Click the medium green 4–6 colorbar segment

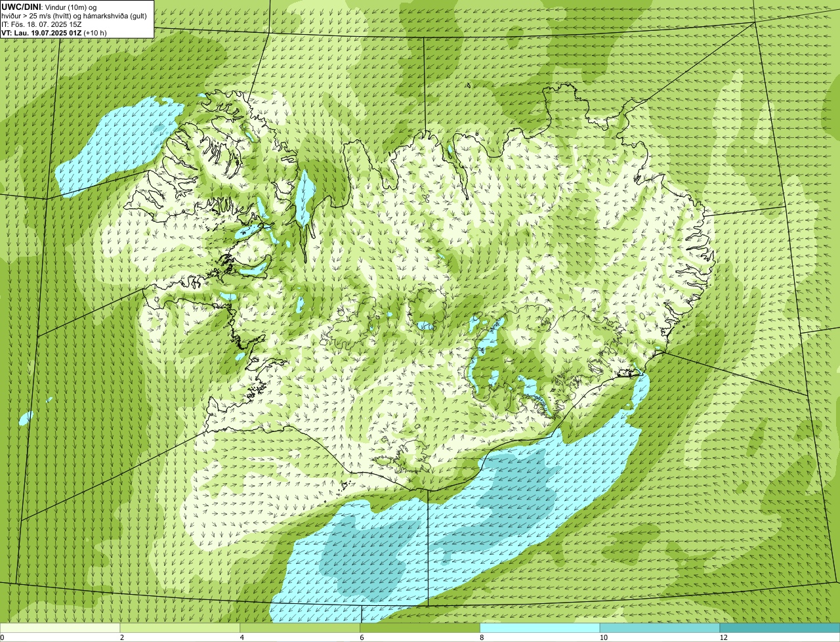[x=300, y=628]
